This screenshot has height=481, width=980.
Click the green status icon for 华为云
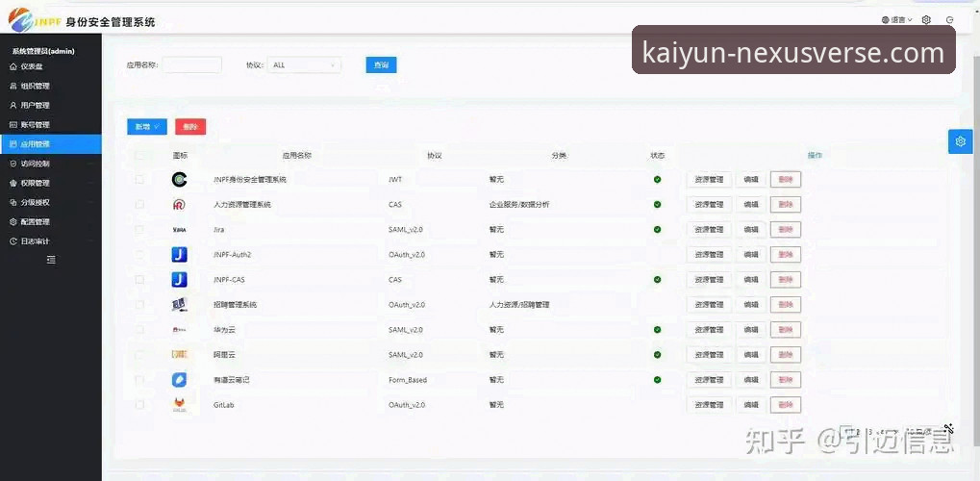coord(658,330)
